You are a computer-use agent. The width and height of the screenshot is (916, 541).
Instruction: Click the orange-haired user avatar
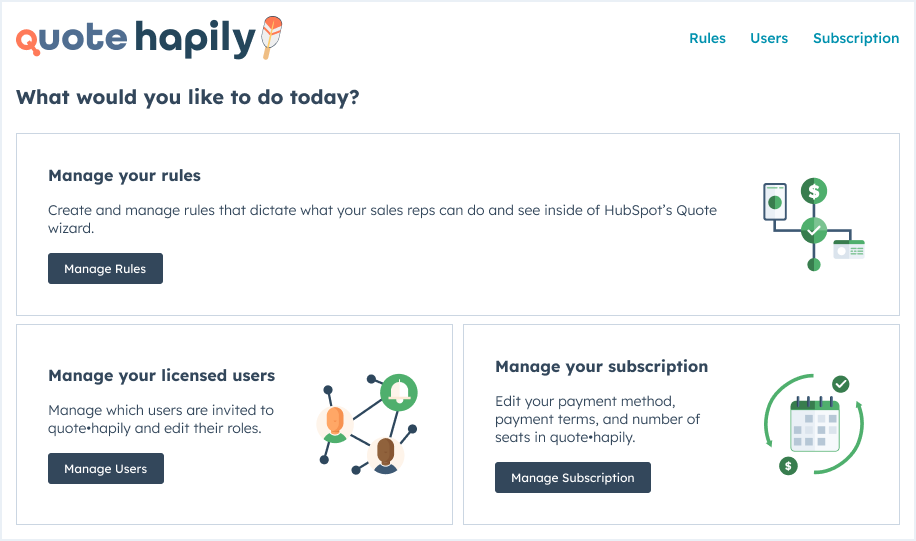(x=335, y=424)
